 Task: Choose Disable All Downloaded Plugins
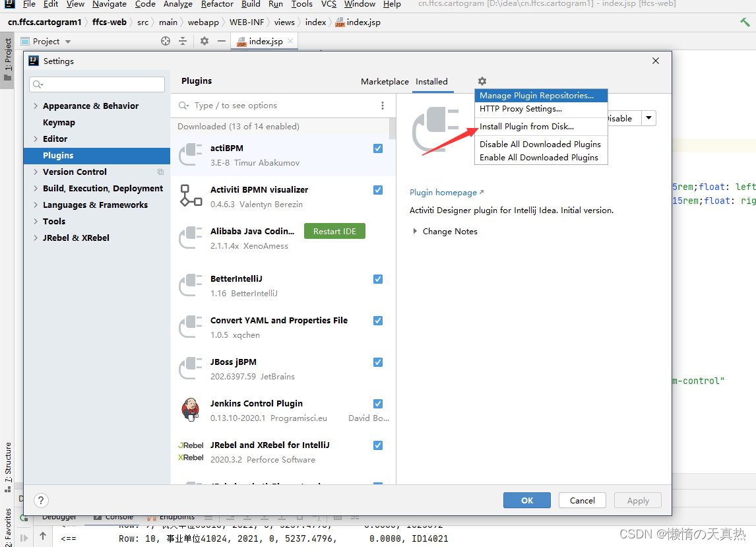(x=541, y=145)
